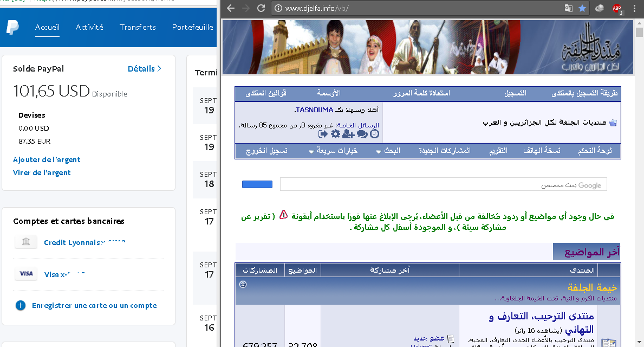The image size is (644, 347).
Task: Click the PayPal logo icon
Action: click(x=13, y=28)
